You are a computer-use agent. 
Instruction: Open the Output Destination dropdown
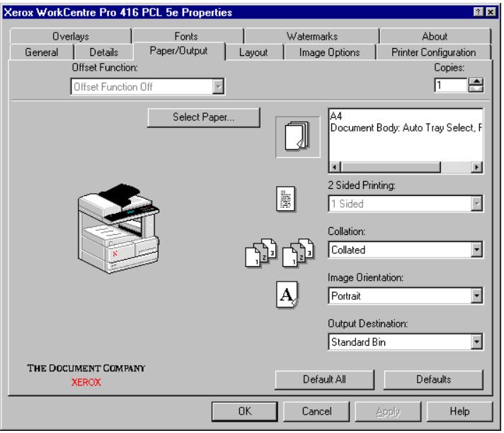pyautogui.click(x=476, y=342)
